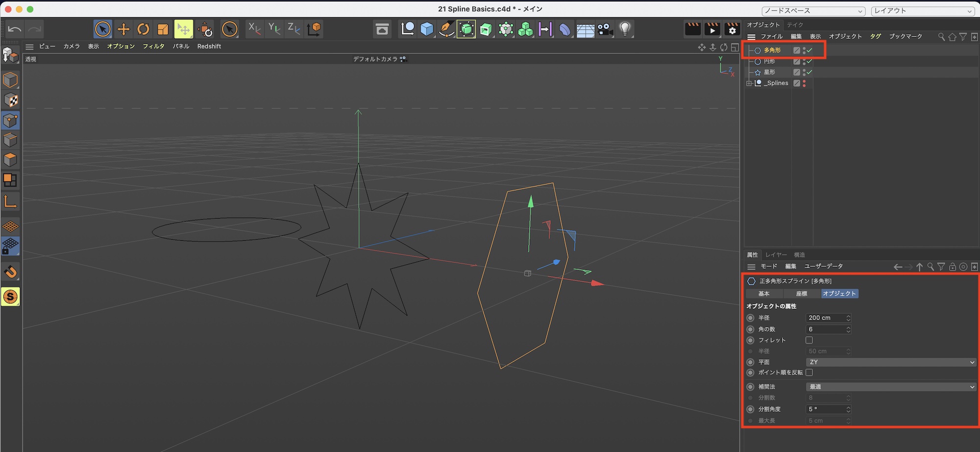The height and width of the screenshot is (452, 980).
Task: Enable the フィレット checkbox
Action: click(x=809, y=340)
